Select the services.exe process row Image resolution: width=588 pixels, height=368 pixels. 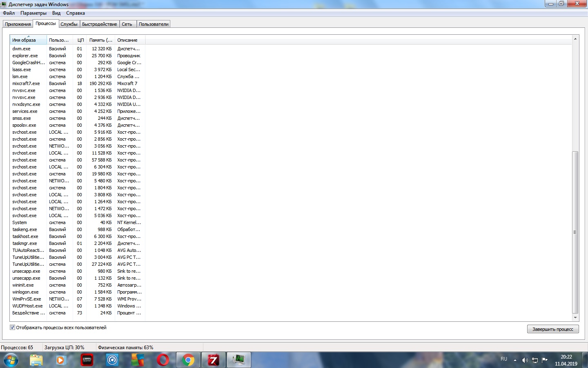pos(78,111)
